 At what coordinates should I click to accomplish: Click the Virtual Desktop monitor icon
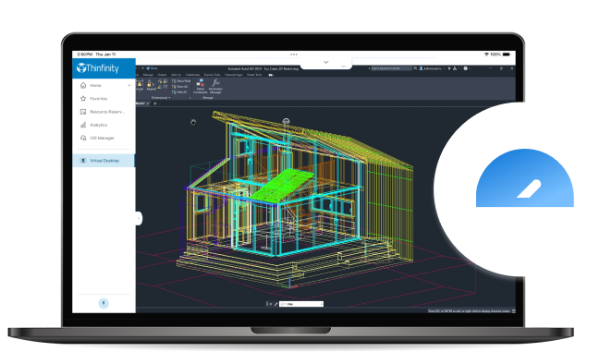[83, 161]
